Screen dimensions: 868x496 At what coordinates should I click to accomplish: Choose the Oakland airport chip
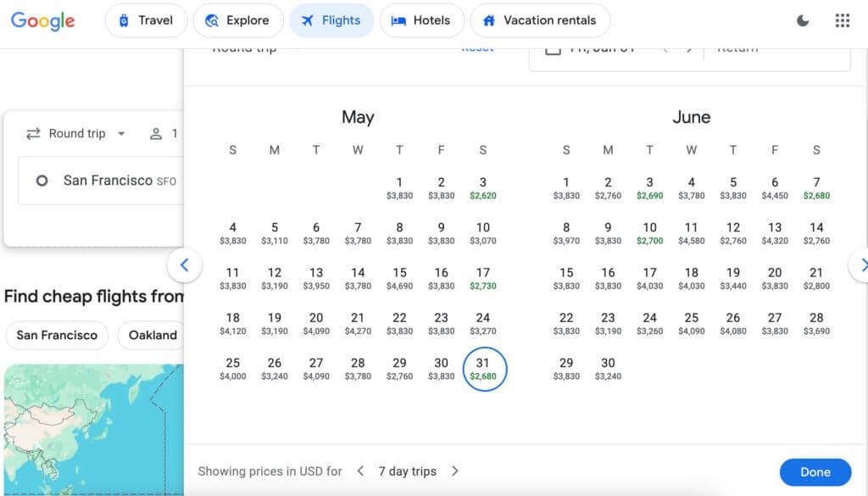[153, 335]
